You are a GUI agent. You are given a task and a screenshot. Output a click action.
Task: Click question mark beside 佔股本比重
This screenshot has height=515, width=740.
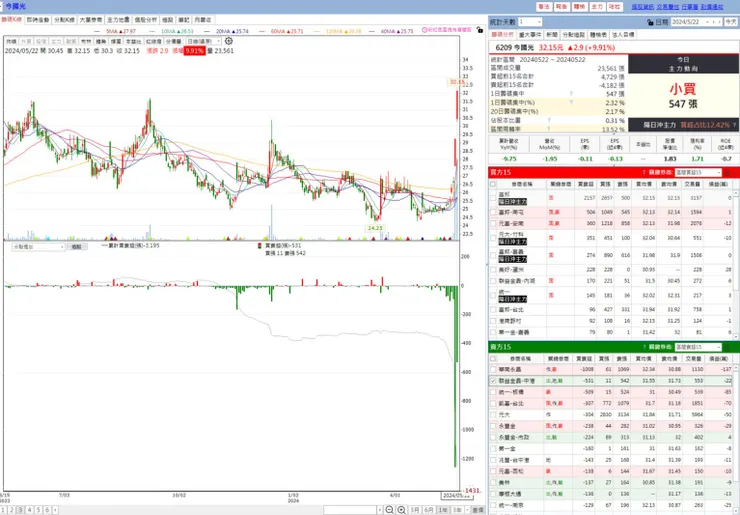coord(549,120)
